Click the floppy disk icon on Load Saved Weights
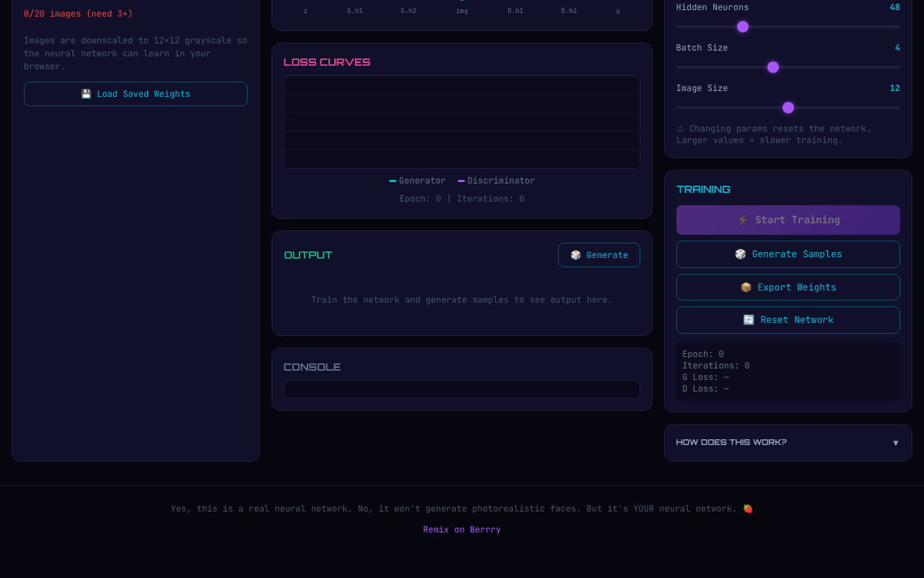 (x=86, y=93)
